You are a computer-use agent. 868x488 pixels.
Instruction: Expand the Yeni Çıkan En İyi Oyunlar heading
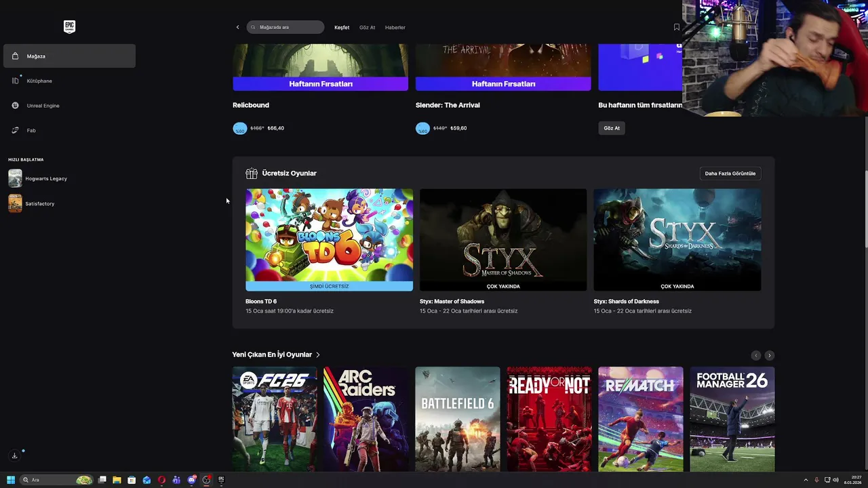276,354
